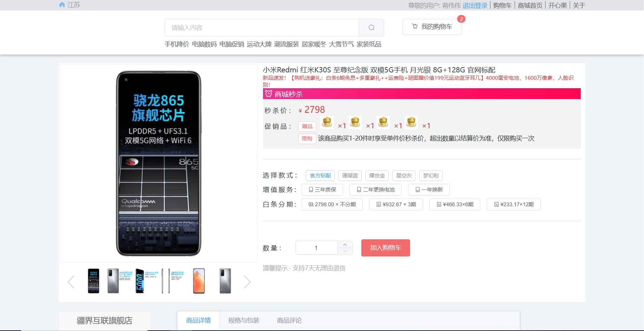Open 购物车 in the top bar
Viewport: 644px width, 331px height.
(502, 5)
